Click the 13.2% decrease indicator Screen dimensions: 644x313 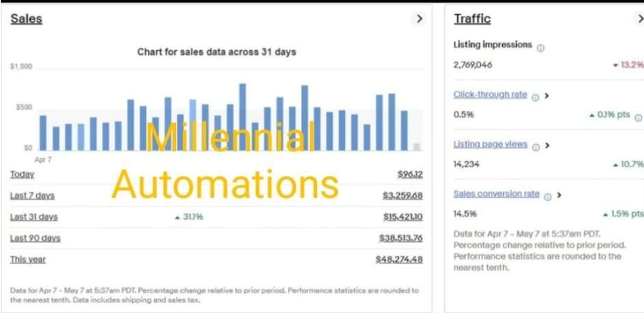[628, 65]
